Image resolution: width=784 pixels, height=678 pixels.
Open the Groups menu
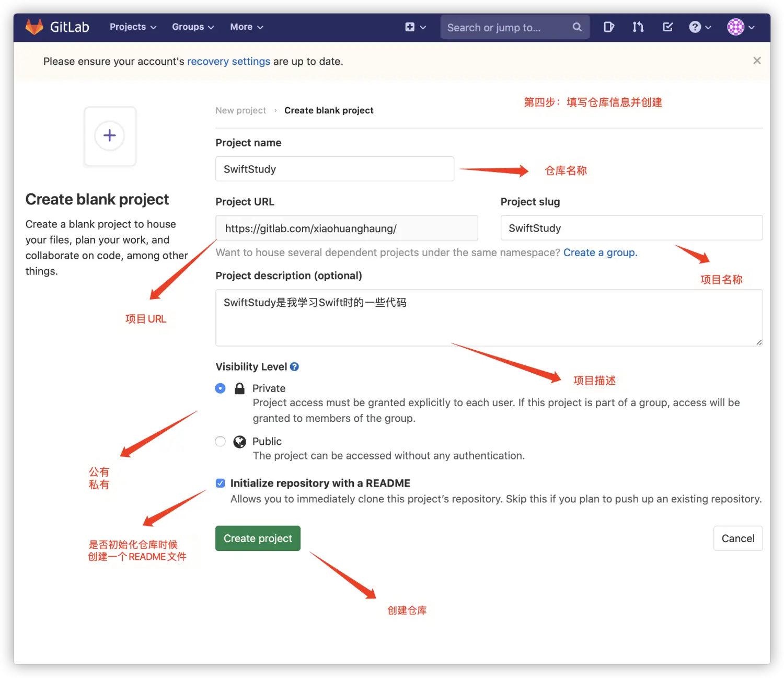click(193, 27)
